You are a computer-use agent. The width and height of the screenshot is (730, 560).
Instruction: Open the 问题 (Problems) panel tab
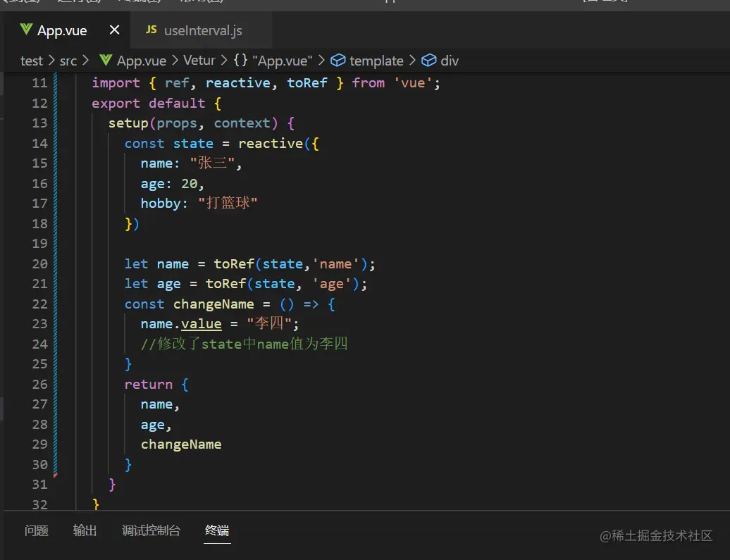click(37, 530)
